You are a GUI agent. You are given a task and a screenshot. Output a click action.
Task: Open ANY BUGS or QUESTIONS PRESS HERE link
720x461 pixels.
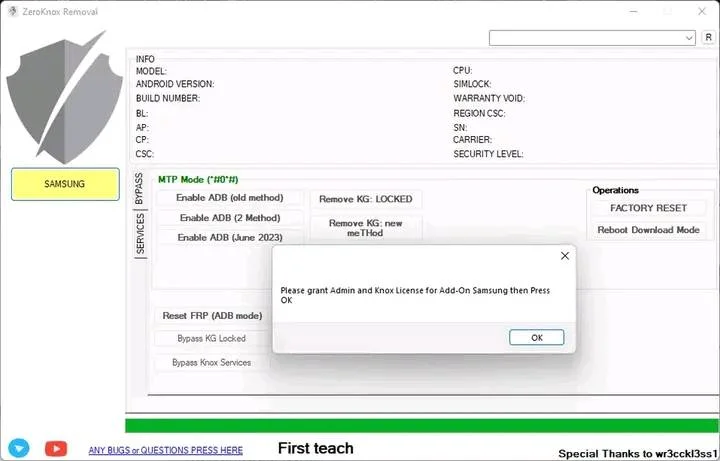166,450
